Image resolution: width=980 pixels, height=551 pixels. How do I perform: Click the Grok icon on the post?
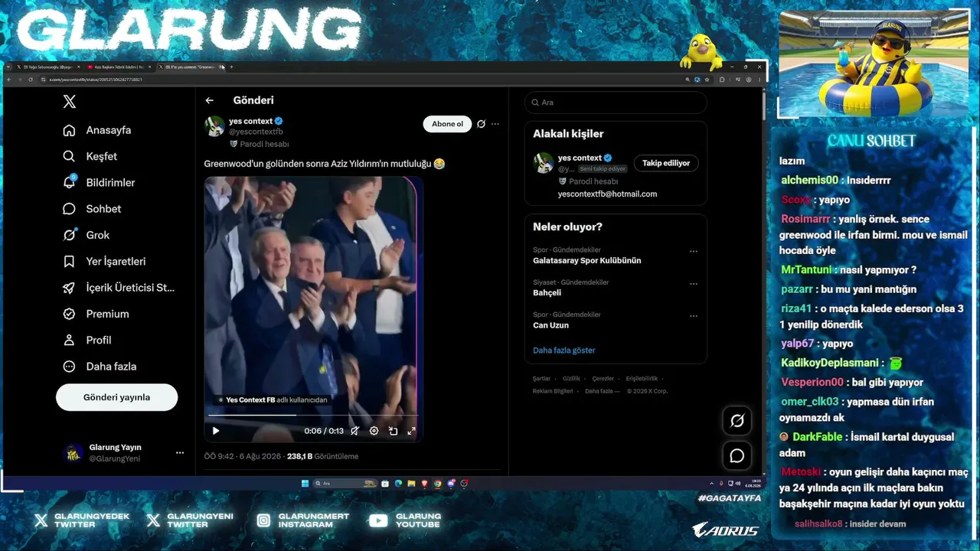(481, 124)
